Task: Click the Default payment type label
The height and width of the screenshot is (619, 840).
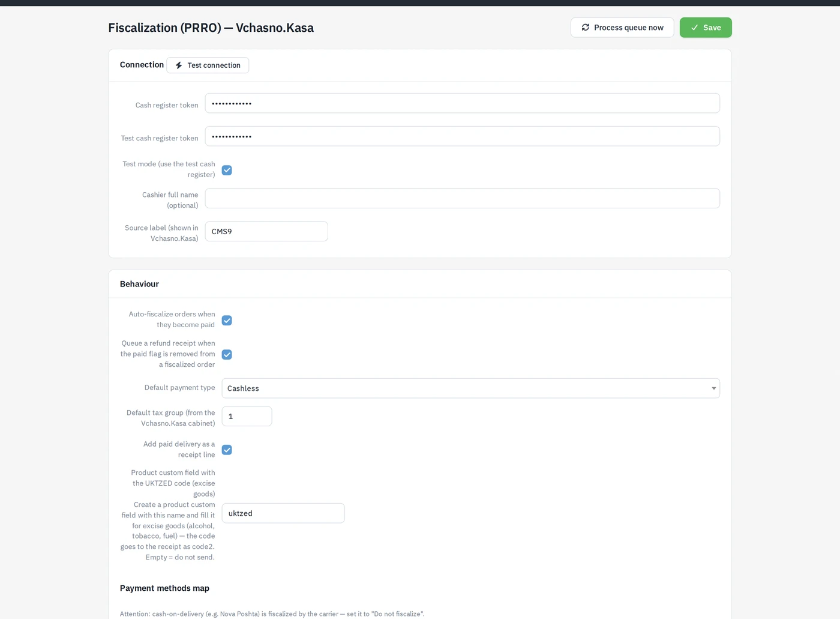Action: pos(179,388)
